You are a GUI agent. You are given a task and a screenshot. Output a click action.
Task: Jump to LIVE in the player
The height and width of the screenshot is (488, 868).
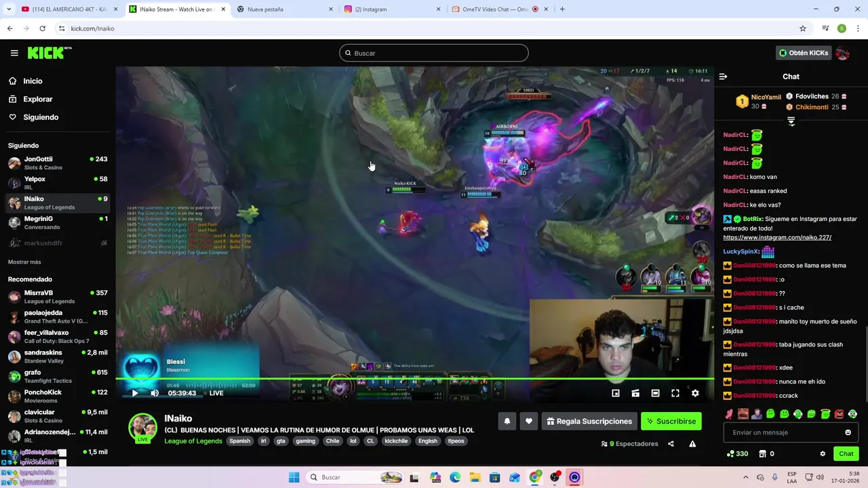(216, 393)
